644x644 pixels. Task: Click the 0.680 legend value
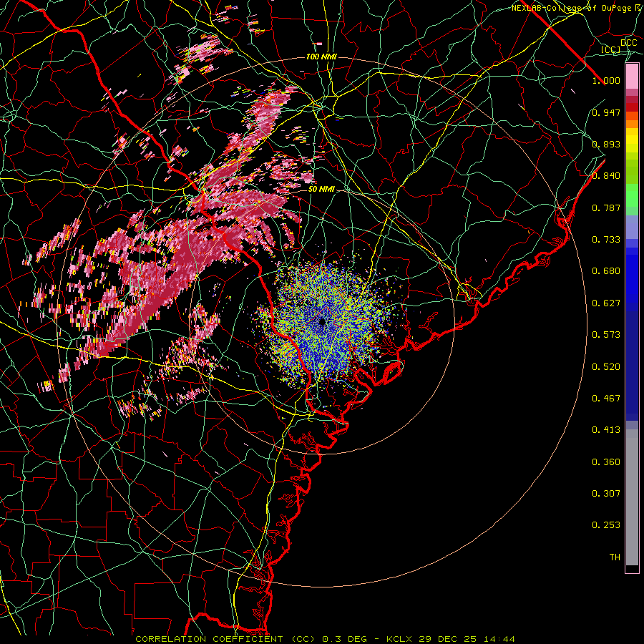click(606, 271)
